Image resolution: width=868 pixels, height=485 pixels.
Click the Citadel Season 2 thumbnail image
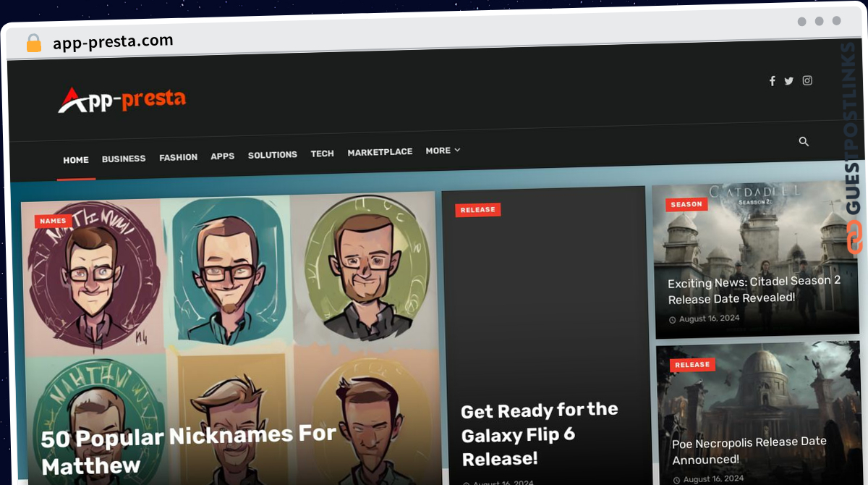pos(755,259)
